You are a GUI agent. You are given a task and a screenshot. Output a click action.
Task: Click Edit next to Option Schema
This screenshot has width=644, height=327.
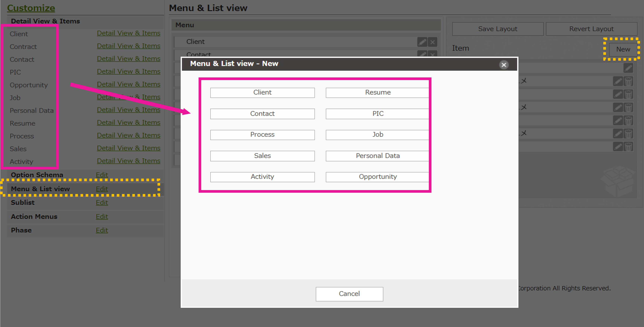click(102, 175)
